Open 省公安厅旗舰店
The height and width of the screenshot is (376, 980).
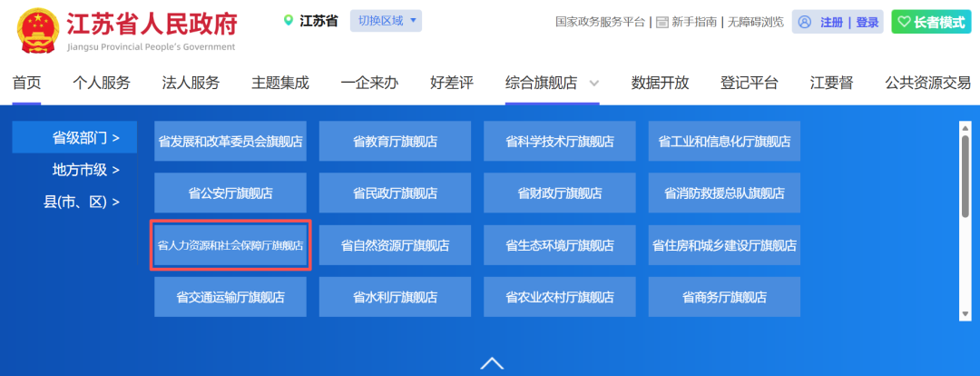coord(230,193)
